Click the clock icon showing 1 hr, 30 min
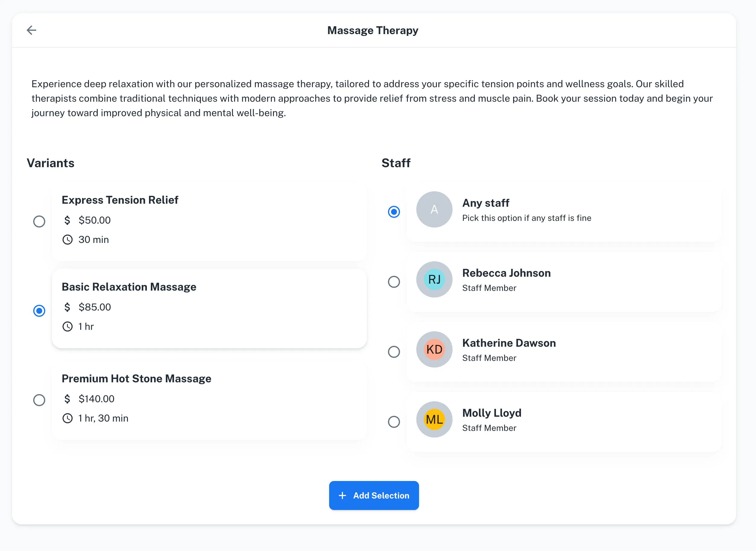 68,418
